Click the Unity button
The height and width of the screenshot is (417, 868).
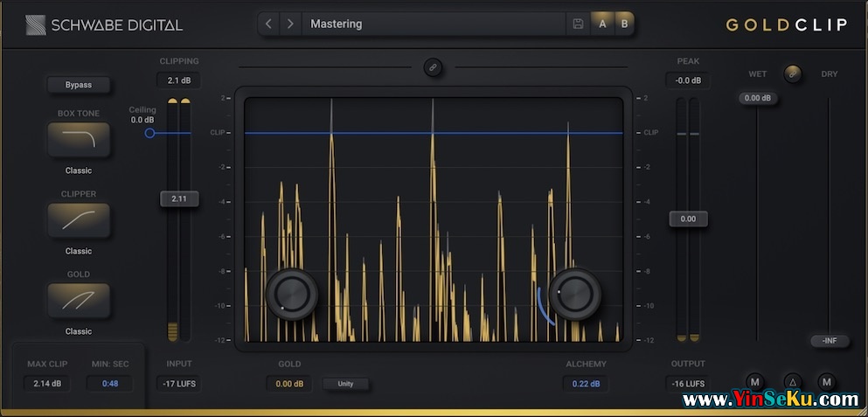point(345,384)
